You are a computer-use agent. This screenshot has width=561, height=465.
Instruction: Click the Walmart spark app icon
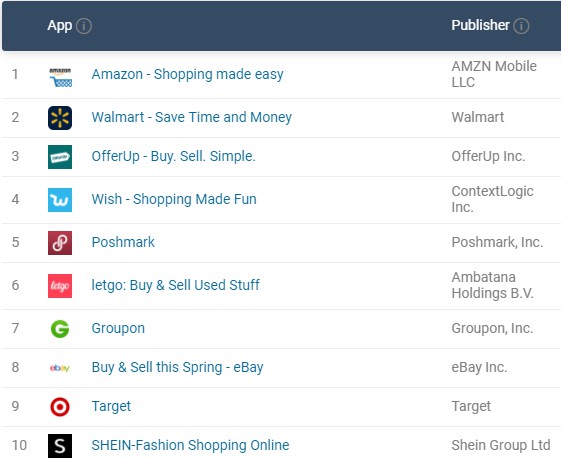tap(60, 118)
